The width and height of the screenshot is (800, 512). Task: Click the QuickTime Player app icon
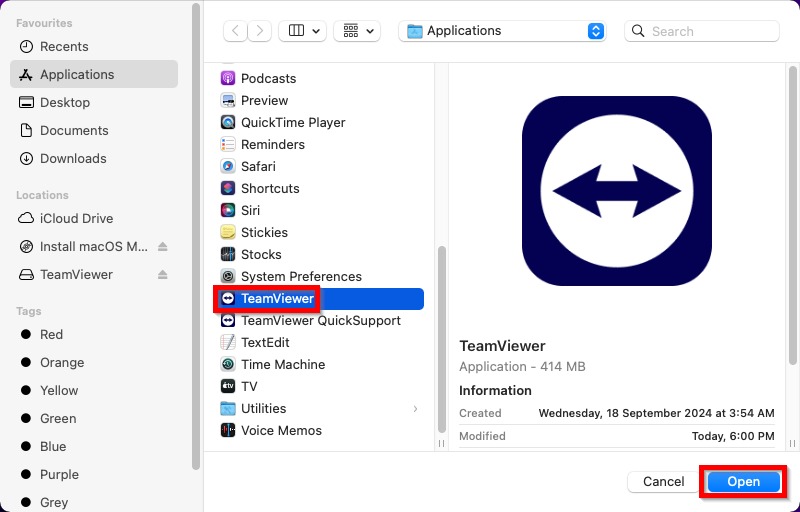coord(228,123)
